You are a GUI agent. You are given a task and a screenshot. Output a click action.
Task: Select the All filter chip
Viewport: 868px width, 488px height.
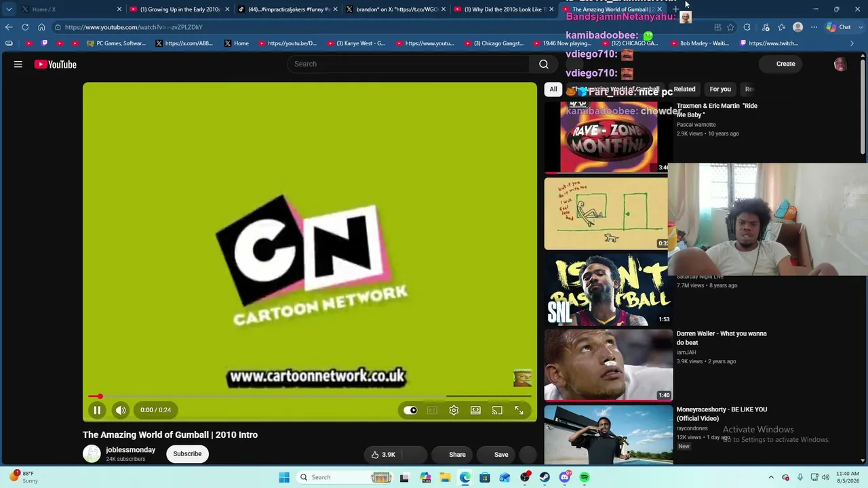(x=553, y=89)
